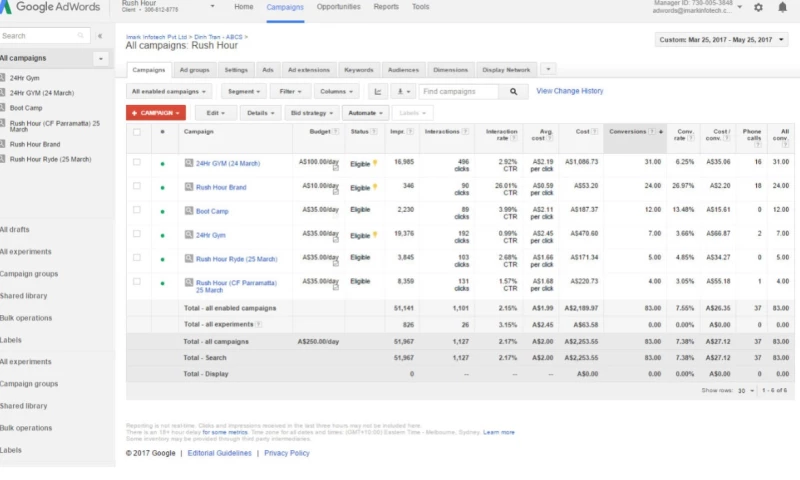Open the View Change History link

(570, 91)
